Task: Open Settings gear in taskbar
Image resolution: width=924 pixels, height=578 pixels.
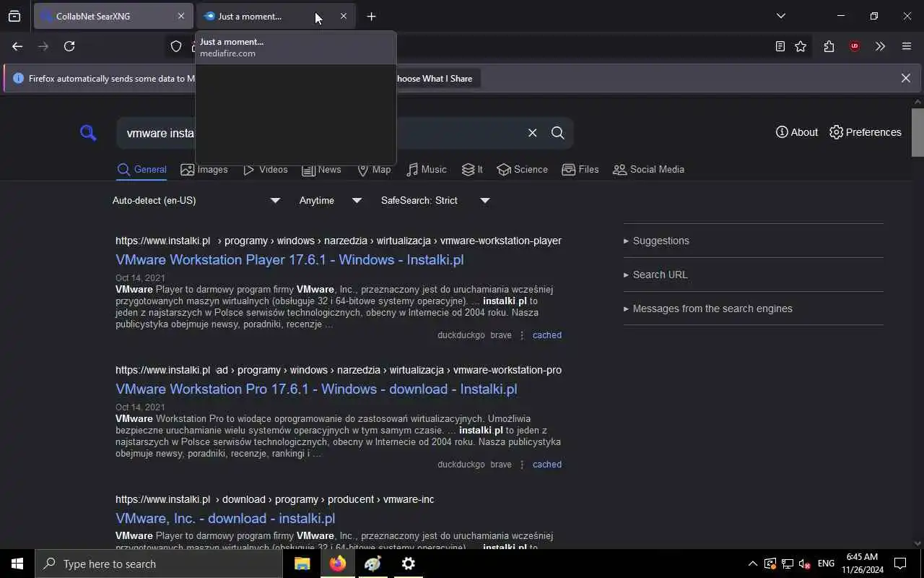Action: (x=408, y=564)
